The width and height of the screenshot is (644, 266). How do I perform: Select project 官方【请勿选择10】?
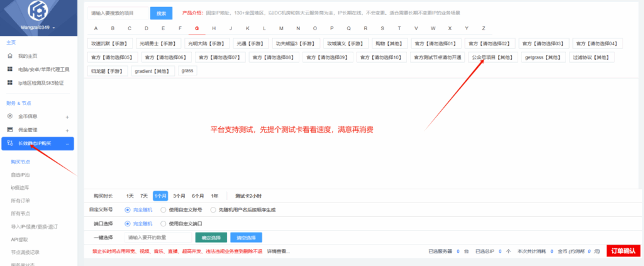click(382, 57)
